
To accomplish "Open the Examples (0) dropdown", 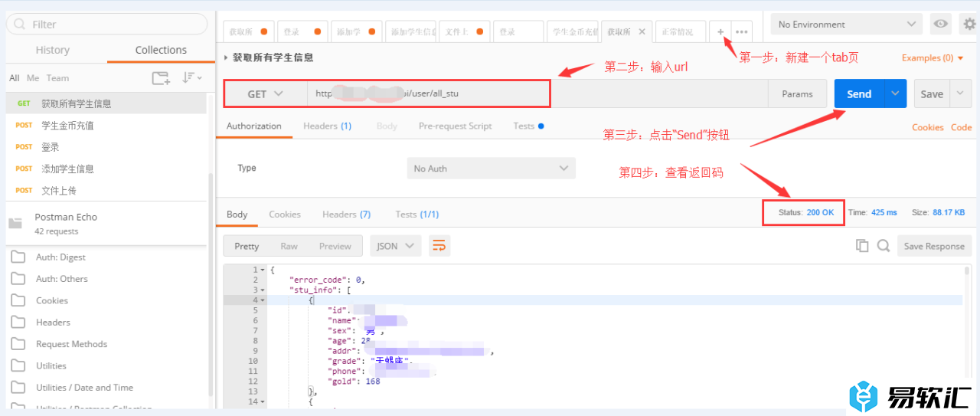I will tap(933, 58).
